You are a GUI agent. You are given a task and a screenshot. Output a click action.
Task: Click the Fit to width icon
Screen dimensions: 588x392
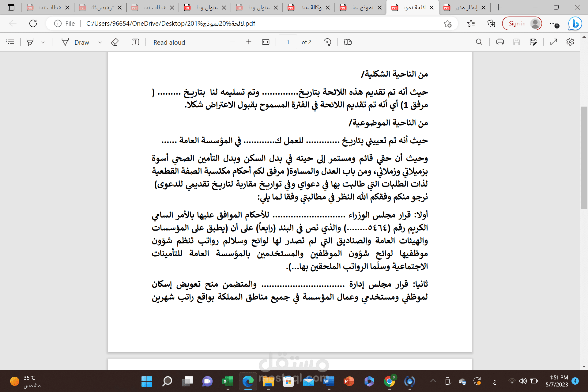[266, 42]
